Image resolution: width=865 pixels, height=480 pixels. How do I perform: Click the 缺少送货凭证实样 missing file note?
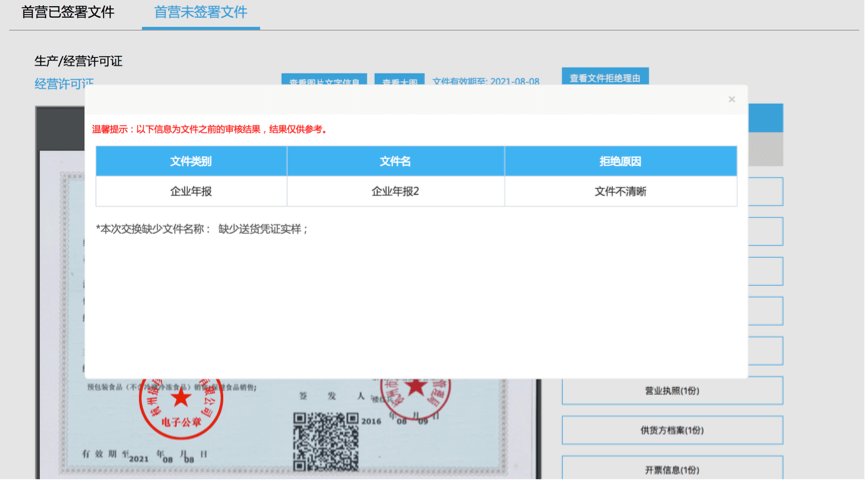263,229
